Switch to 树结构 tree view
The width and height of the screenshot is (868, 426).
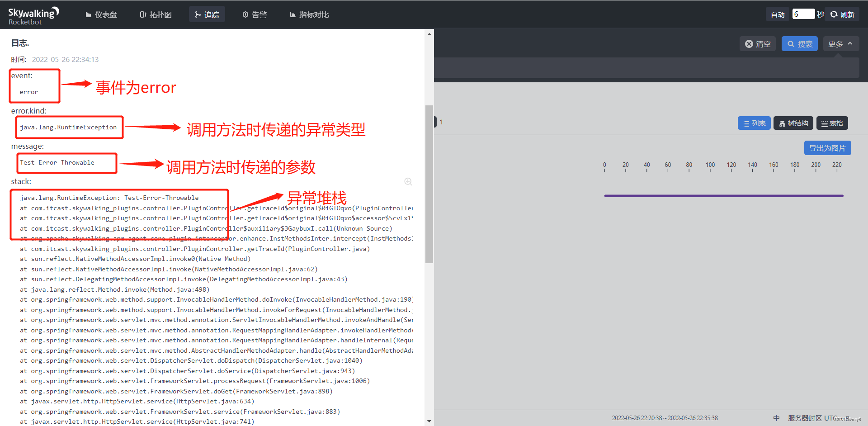pos(793,123)
